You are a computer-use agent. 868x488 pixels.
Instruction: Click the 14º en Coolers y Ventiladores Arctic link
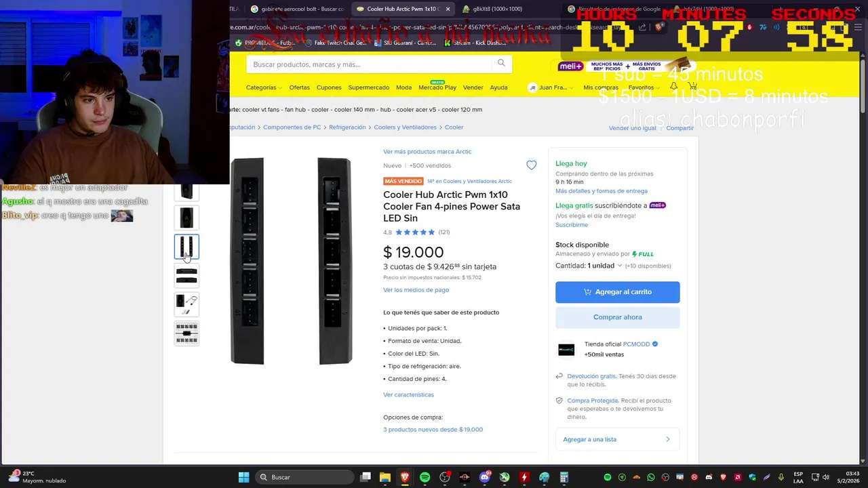click(469, 182)
